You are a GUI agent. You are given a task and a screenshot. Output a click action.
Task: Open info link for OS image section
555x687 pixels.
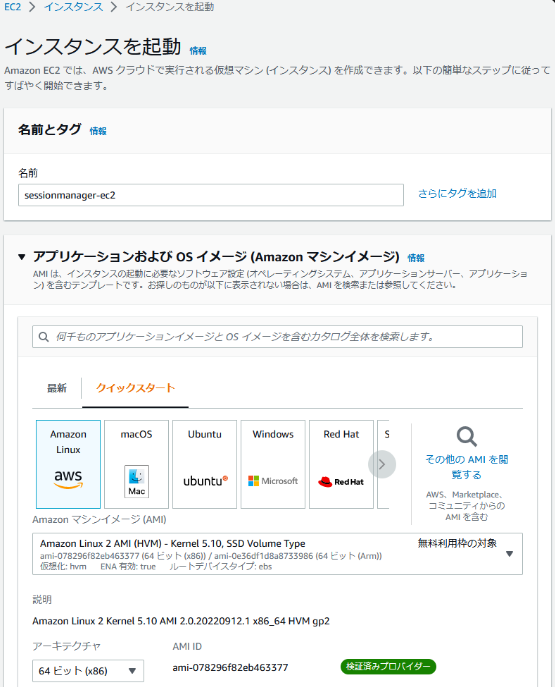[416, 258]
